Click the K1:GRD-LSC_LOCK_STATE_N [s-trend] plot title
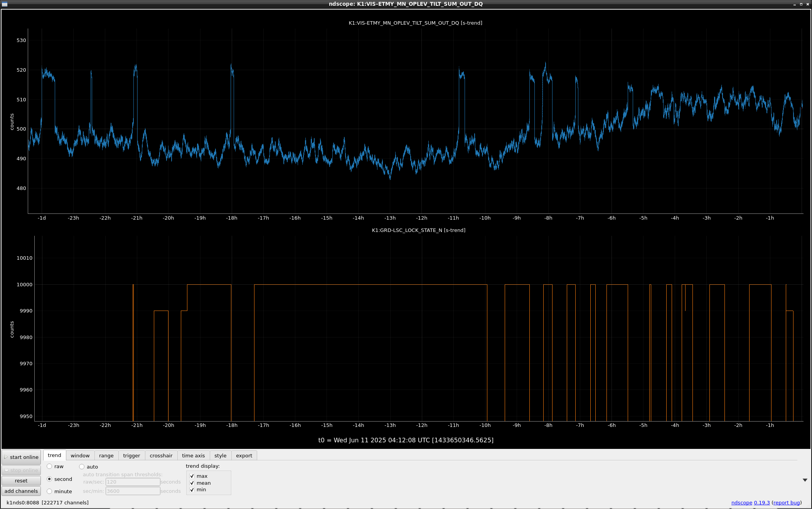The image size is (812, 509). point(418,230)
